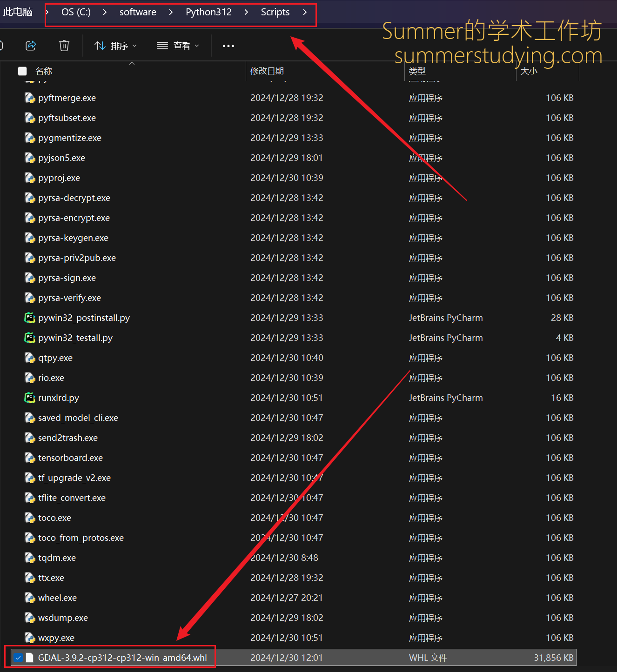Open the three-dots more options menu

[x=228, y=46]
